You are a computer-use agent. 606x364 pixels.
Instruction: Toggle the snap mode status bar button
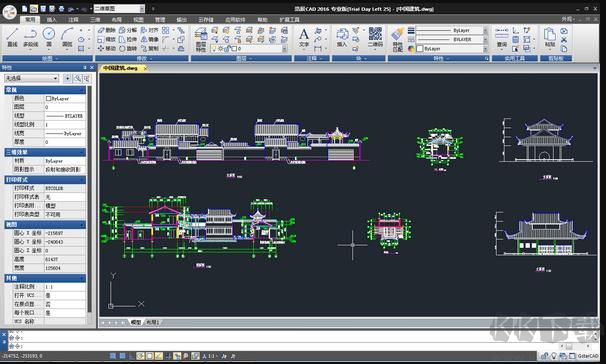click(113, 356)
